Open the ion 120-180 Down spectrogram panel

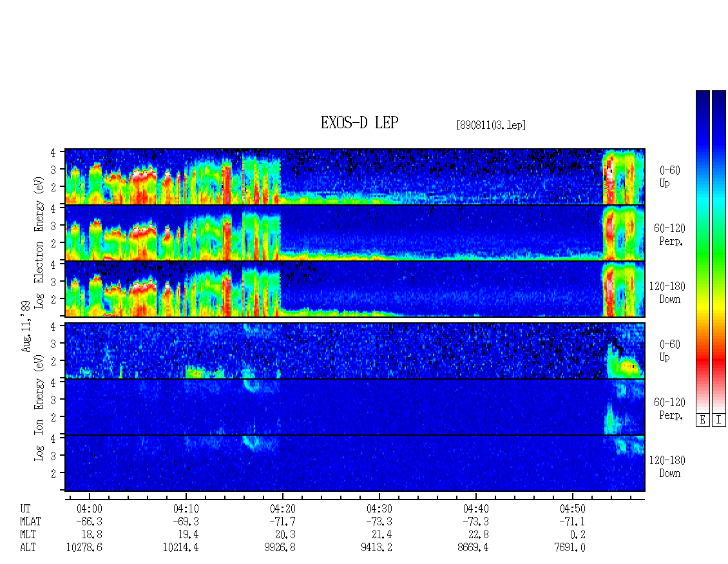[x=355, y=463]
